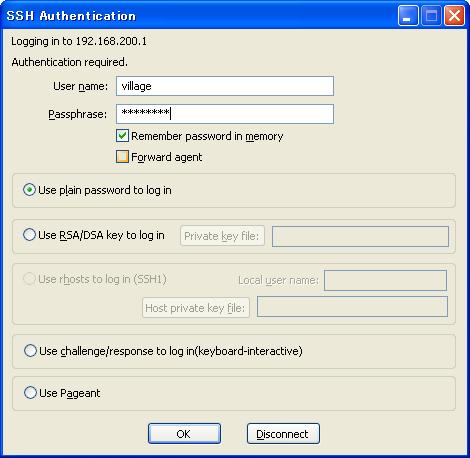Image resolution: width=470 pixels, height=458 pixels.
Task: Click the private key file path field
Action: pos(360,236)
